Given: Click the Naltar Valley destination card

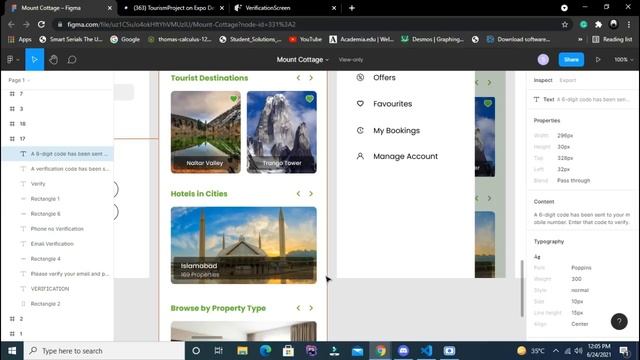Looking at the screenshot, I should point(206,132).
